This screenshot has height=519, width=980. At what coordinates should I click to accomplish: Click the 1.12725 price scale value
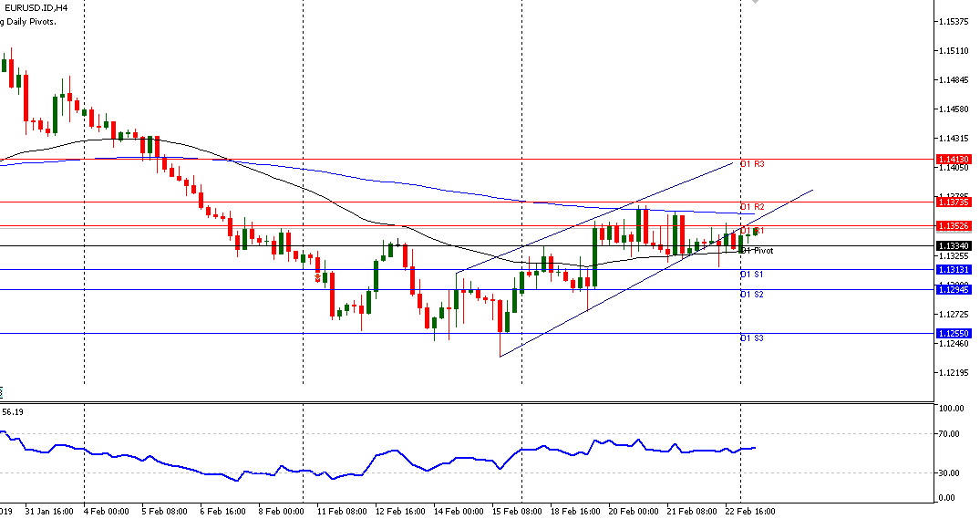954,315
